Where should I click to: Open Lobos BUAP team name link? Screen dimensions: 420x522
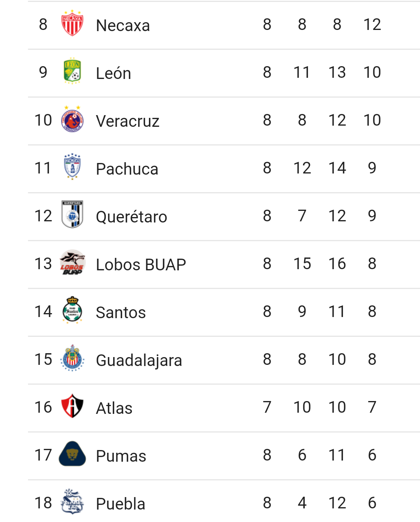click(141, 265)
